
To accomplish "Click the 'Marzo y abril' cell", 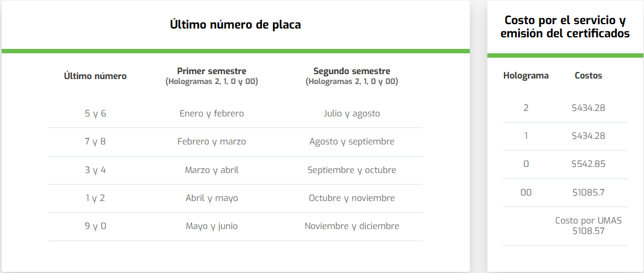I will tap(212, 170).
